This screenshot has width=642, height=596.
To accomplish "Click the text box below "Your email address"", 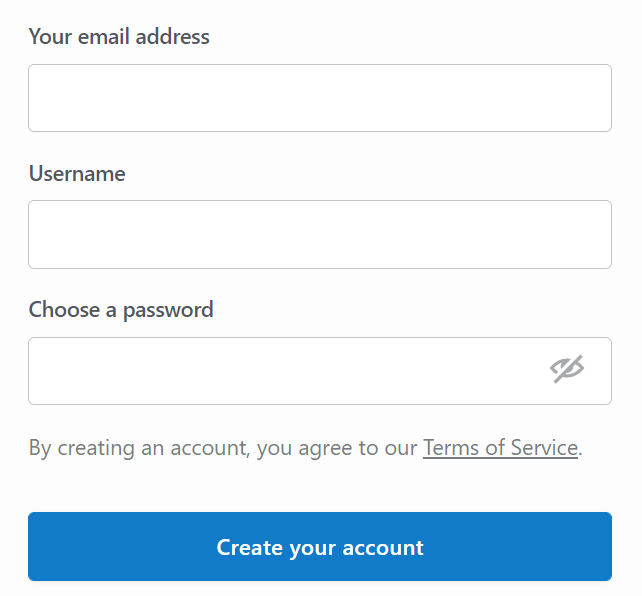I will tap(319, 98).
